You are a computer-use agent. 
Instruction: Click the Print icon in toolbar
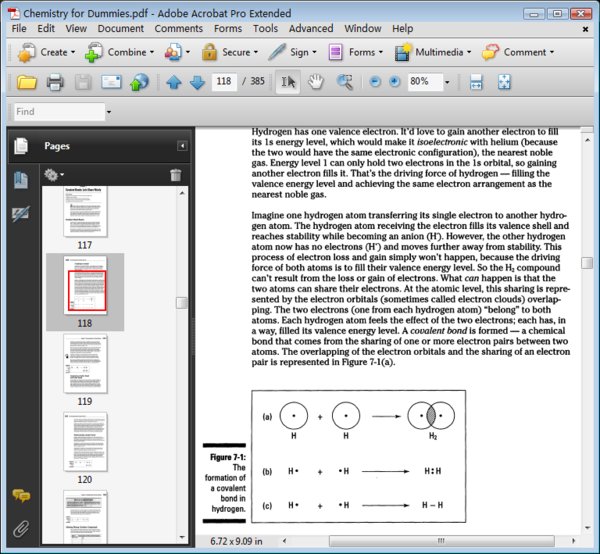(x=55, y=82)
